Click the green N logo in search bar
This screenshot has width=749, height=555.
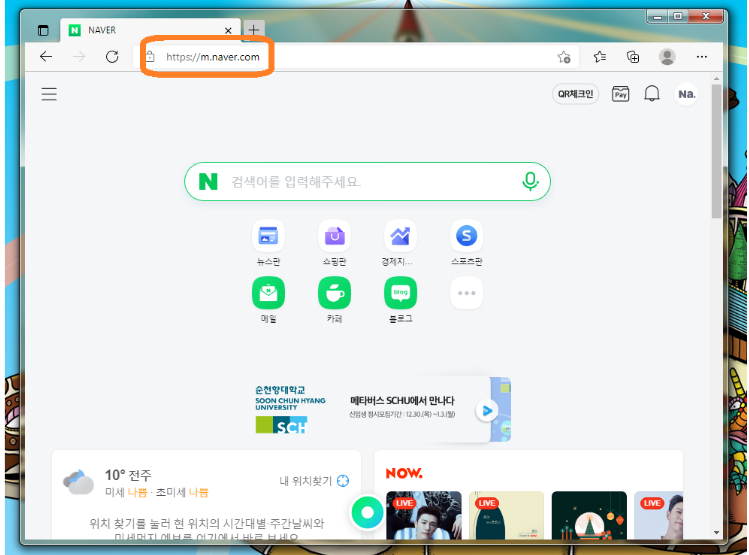pyautogui.click(x=208, y=181)
